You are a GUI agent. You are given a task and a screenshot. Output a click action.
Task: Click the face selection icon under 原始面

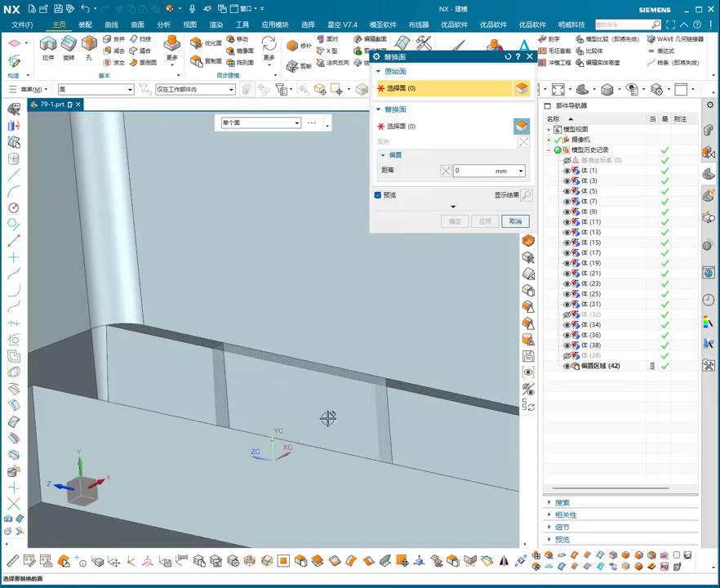522,88
